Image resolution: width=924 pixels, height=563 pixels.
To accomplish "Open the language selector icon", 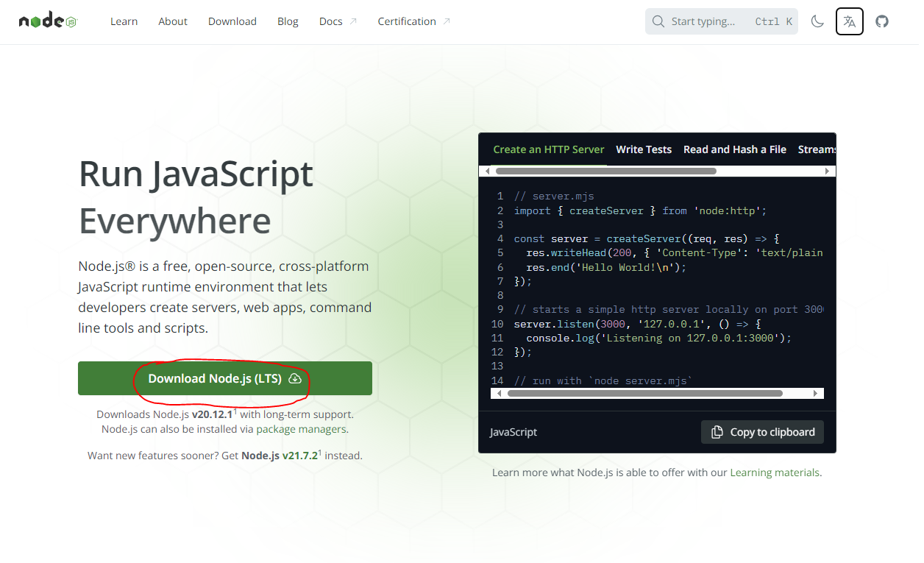I will tap(850, 21).
